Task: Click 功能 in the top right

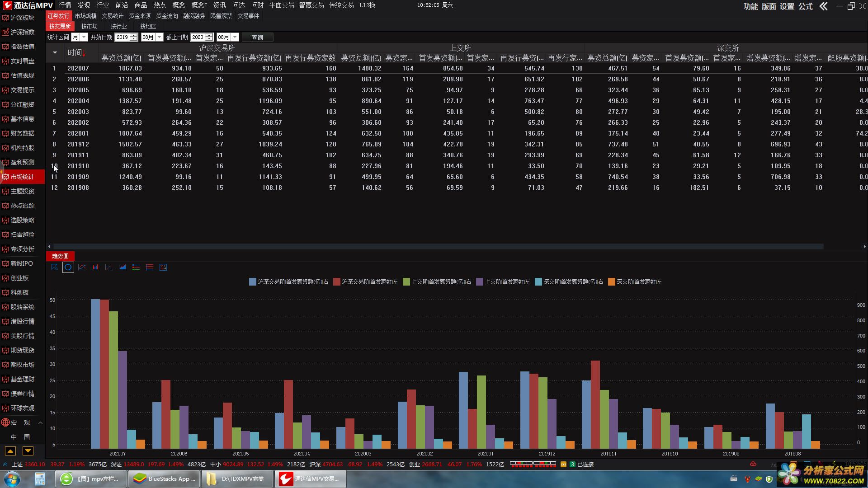Action: (x=751, y=6)
